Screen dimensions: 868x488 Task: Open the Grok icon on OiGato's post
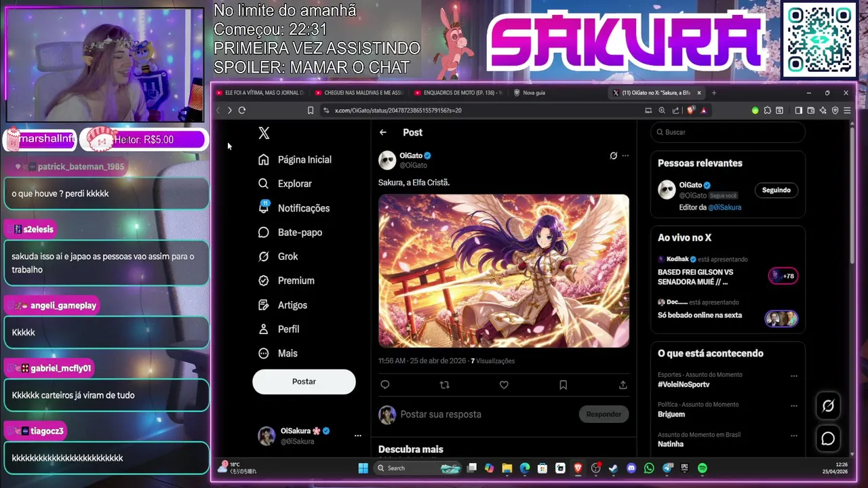pyautogui.click(x=614, y=156)
